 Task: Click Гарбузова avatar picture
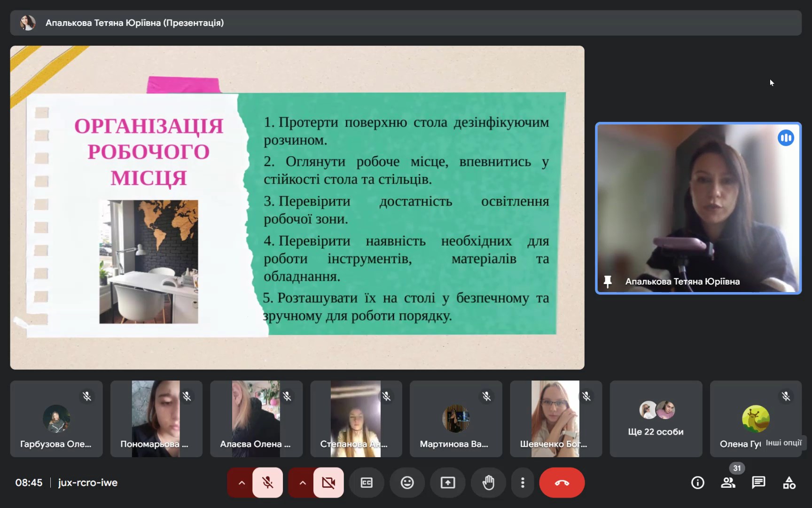click(56, 418)
